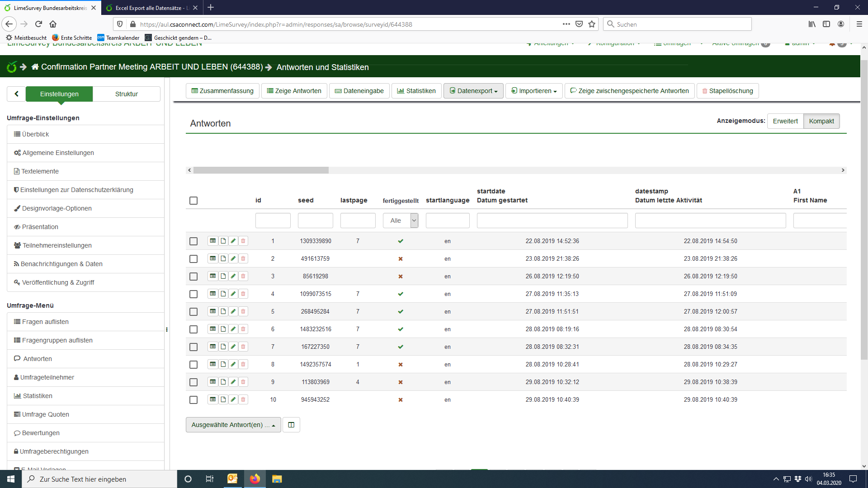868x488 pixels.
Task: Click view details icon for response 1
Action: [x=212, y=241]
